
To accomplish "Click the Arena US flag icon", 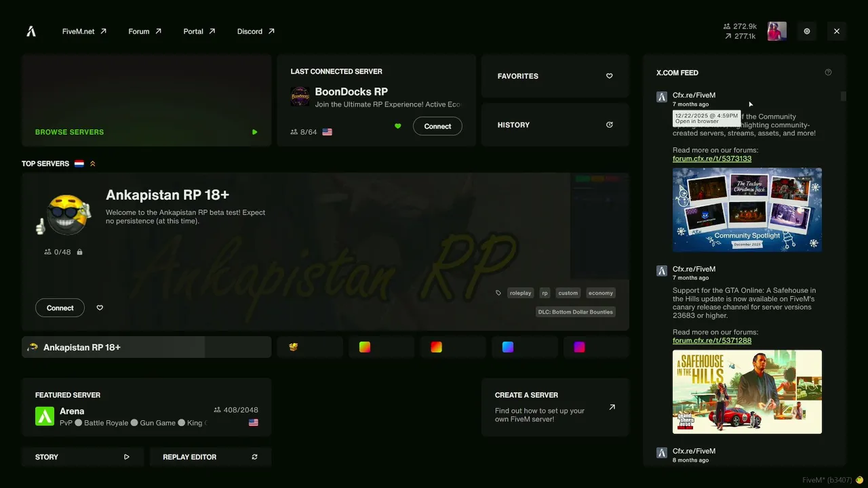I will coord(253,422).
